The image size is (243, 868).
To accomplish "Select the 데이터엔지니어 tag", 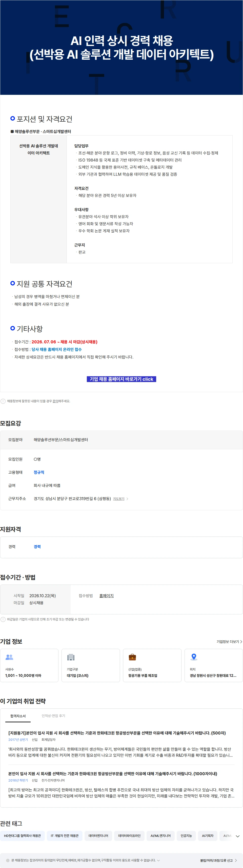I will pyautogui.click(x=98, y=836).
